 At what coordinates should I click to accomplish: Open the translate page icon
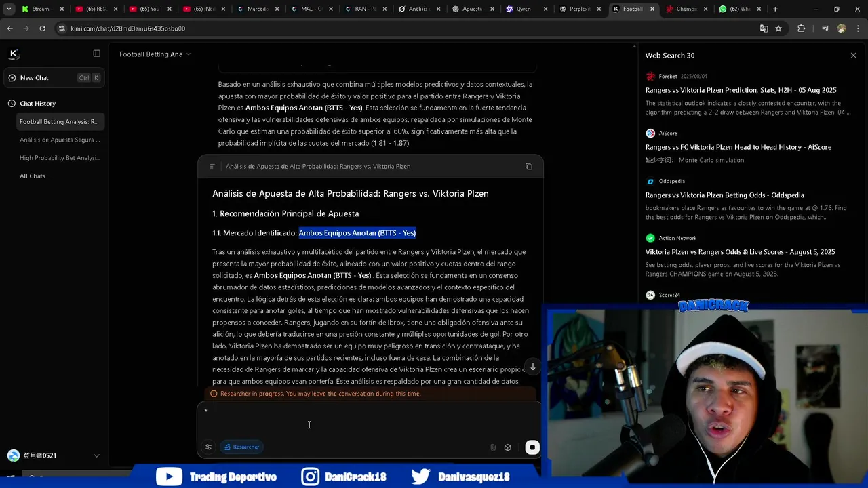click(764, 28)
